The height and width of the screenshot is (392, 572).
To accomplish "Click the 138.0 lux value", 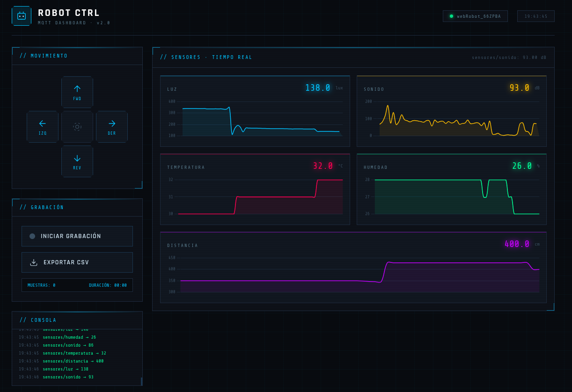I will (318, 88).
